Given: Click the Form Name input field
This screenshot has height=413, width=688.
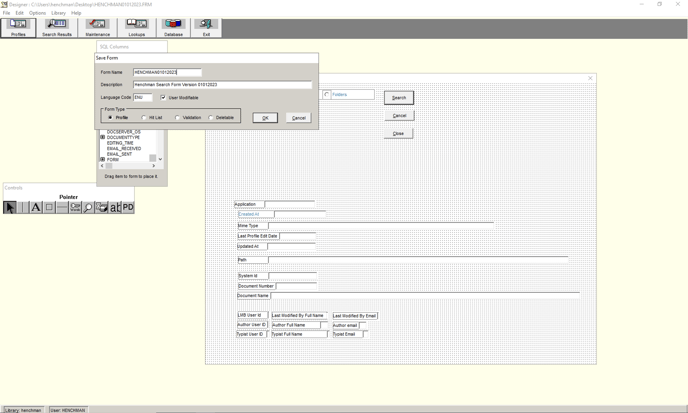Looking at the screenshot, I should [167, 72].
